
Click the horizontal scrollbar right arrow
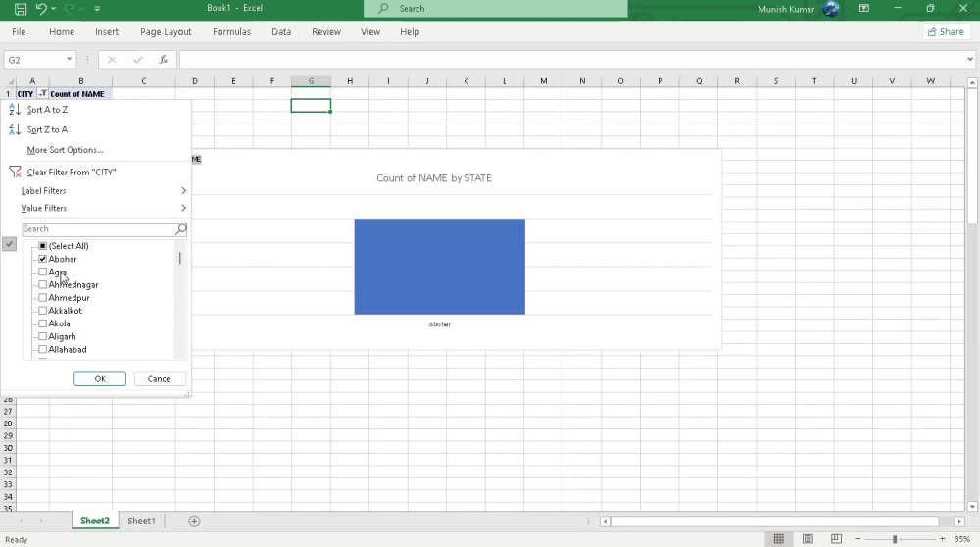pos(959,521)
